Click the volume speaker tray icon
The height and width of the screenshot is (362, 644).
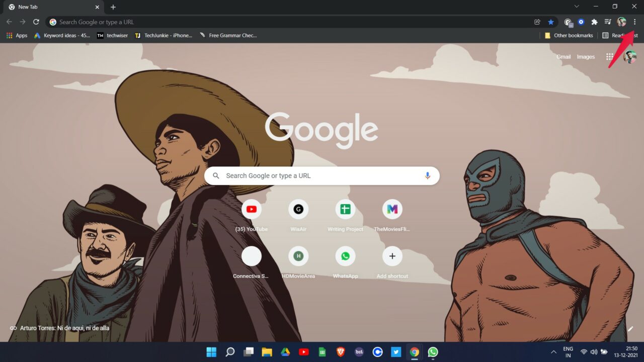click(x=594, y=352)
